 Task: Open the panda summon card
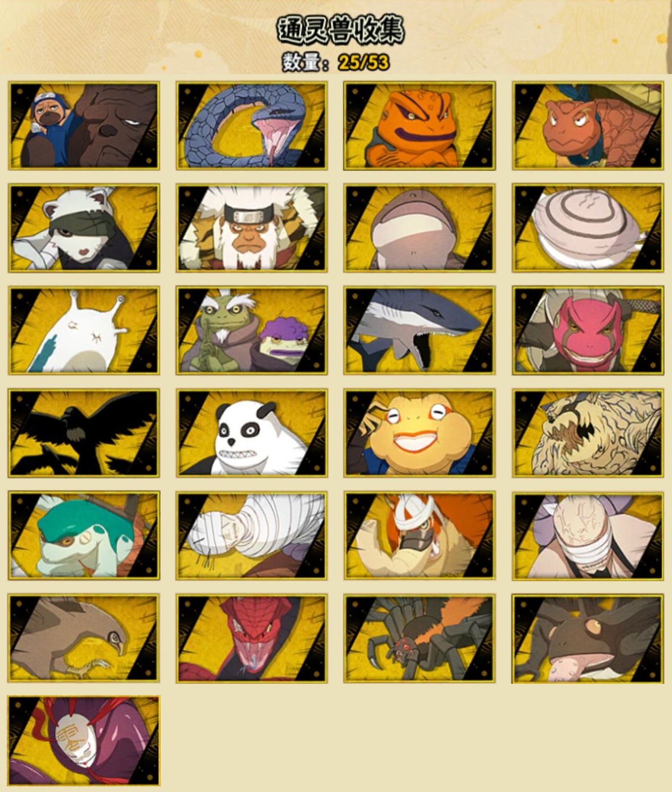click(252, 433)
